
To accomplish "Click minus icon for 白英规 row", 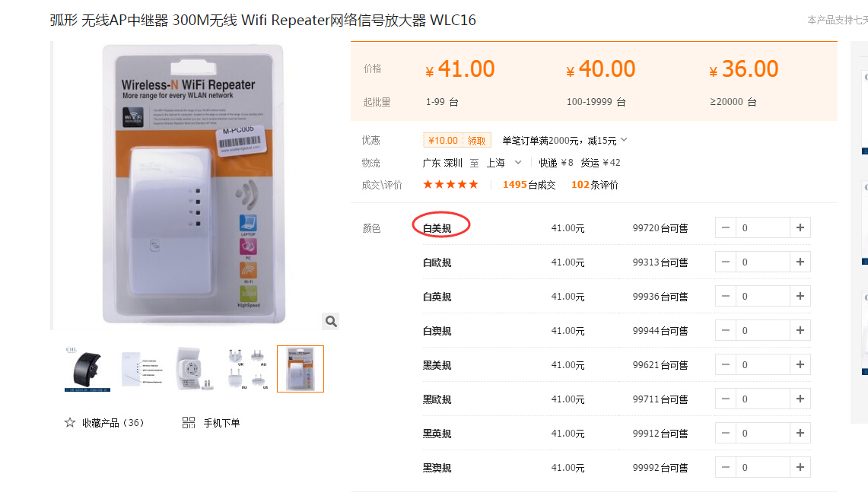I will pyautogui.click(x=726, y=297).
